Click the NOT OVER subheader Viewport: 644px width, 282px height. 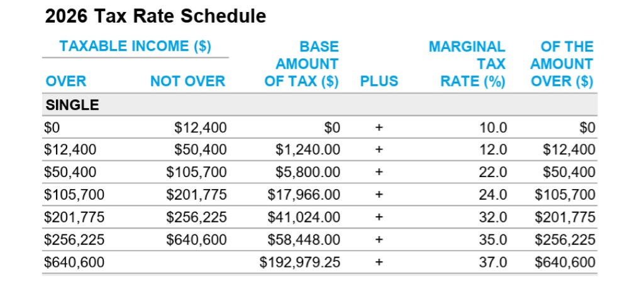[187, 82]
